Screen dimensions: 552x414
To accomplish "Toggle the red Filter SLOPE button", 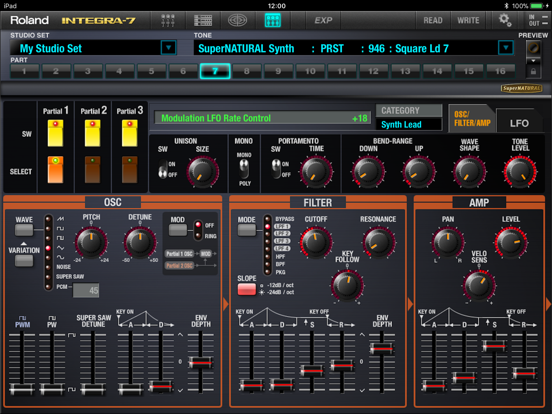I will click(247, 290).
